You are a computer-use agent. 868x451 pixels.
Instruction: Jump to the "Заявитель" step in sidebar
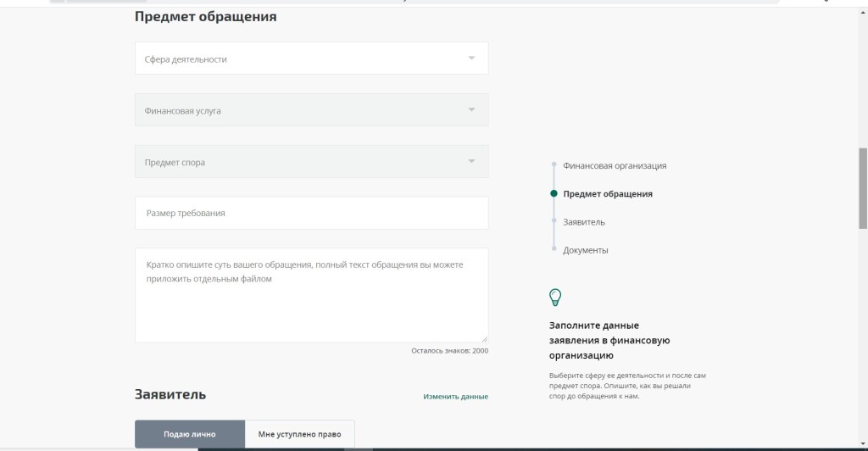(584, 222)
